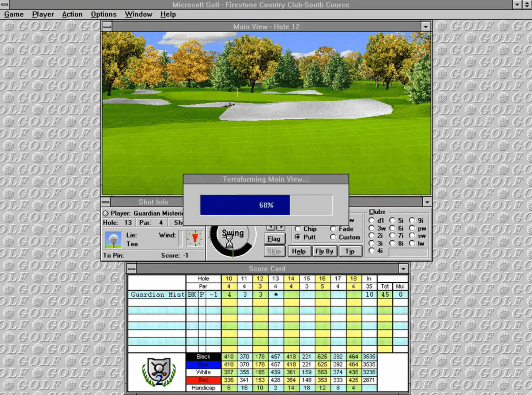
Task: Click the golf ball lie icon
Action: (113, 240)
